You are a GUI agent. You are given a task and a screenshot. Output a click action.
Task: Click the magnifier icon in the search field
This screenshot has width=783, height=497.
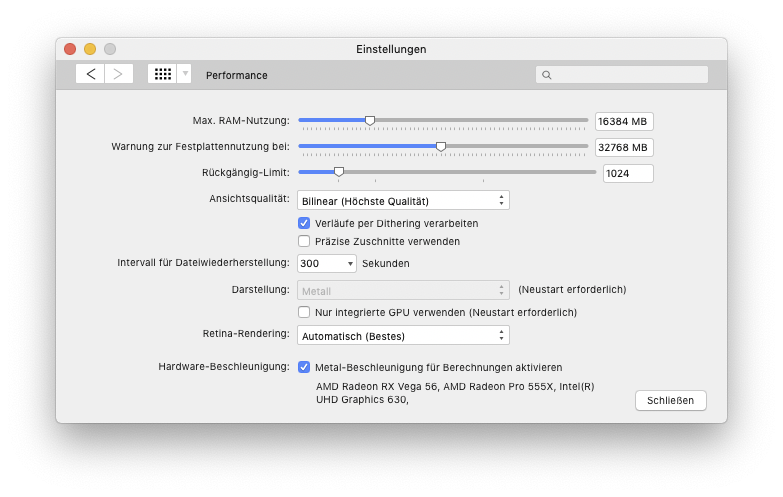[547, 75]
